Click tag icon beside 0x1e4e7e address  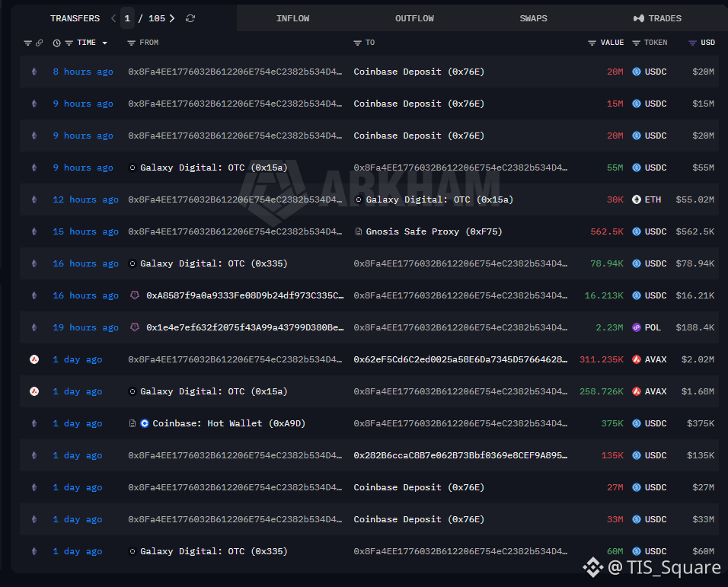click(135, 327)
